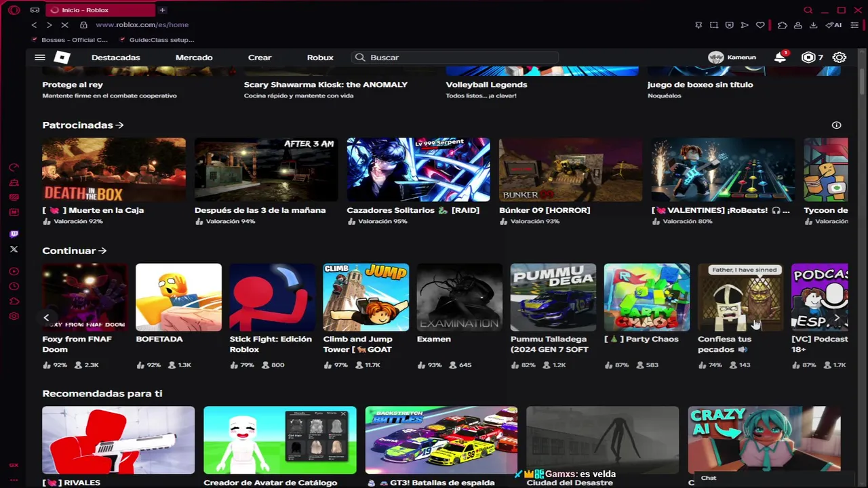The height and width of the screenshot is (488, 868).
Task: Go forward to the next page
Action: click(49, 25)
